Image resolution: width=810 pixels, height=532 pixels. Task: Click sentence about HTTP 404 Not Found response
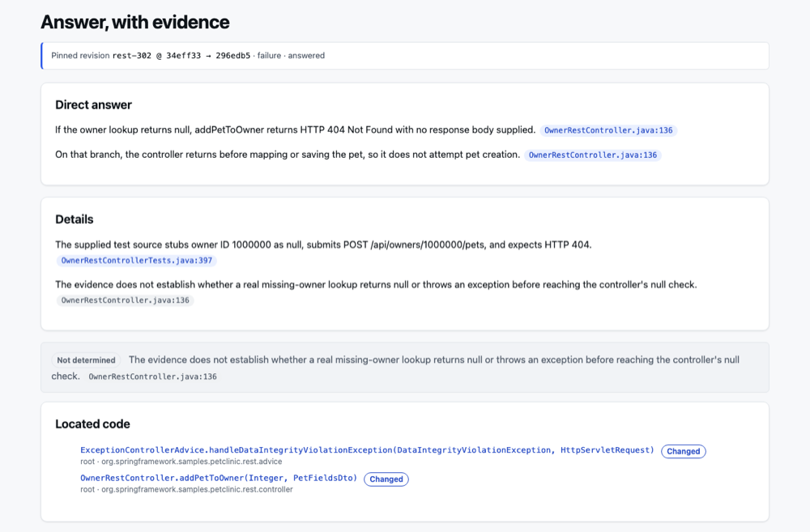click(x=295, y=130)
